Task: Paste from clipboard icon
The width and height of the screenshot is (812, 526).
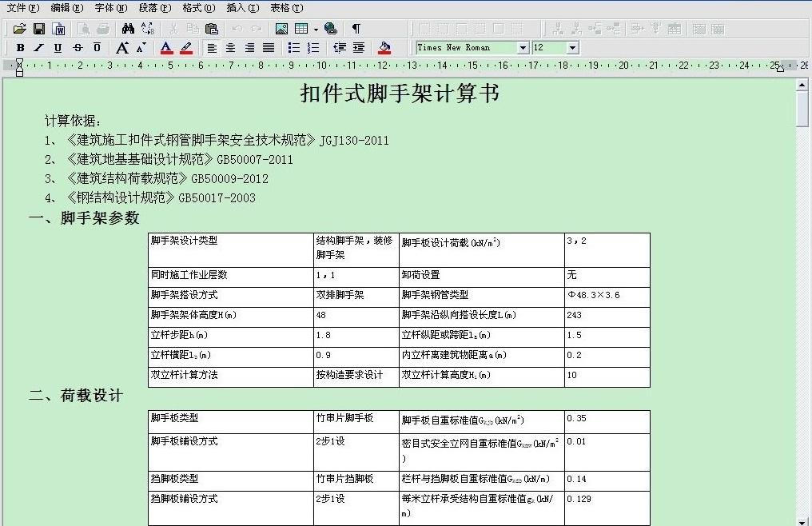Action: pyautogui.click(x=212, y=29)
